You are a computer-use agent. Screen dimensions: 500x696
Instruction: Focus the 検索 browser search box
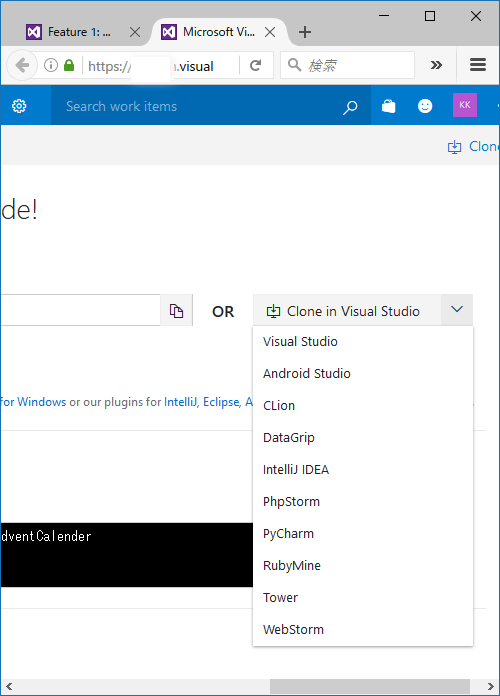tap(348, 65)
